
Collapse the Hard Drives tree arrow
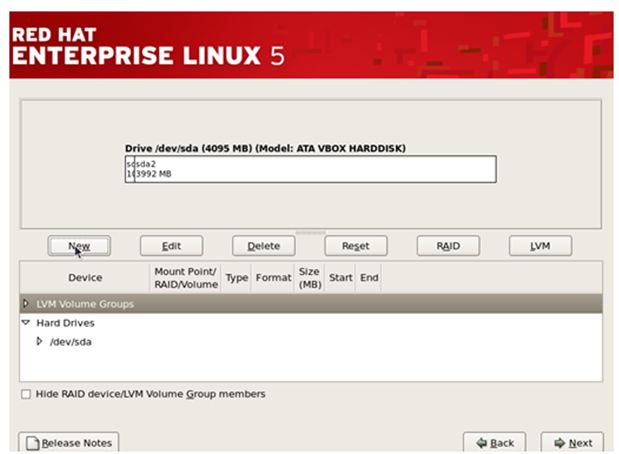(x=26, y=323)
